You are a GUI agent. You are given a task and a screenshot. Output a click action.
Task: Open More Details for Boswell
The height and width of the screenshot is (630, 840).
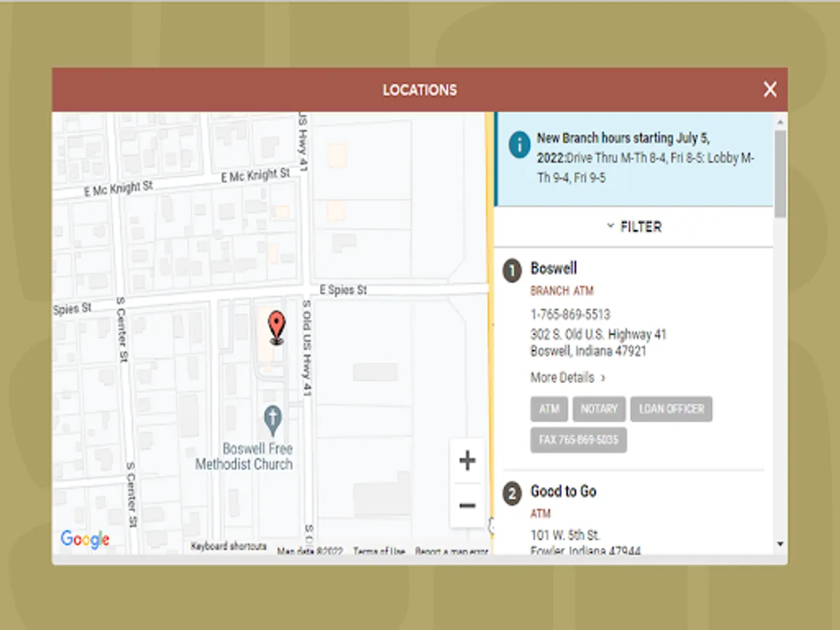(x=568, y=377)
